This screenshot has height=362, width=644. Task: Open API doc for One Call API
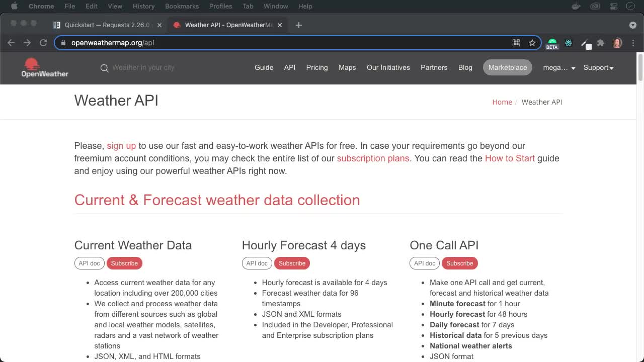click(x=425, y=263)
